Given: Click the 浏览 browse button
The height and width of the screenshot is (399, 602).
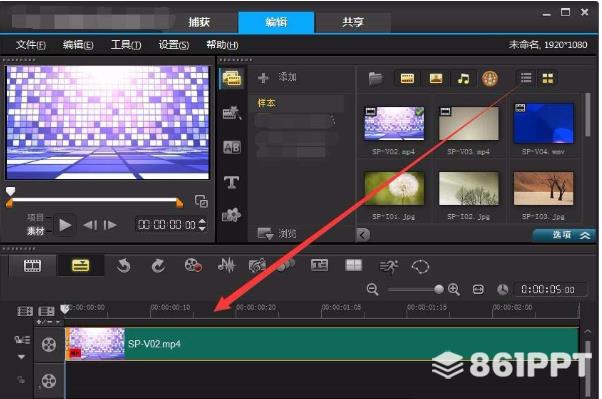Looking at the screenshot, I should (x=277, y=233).
